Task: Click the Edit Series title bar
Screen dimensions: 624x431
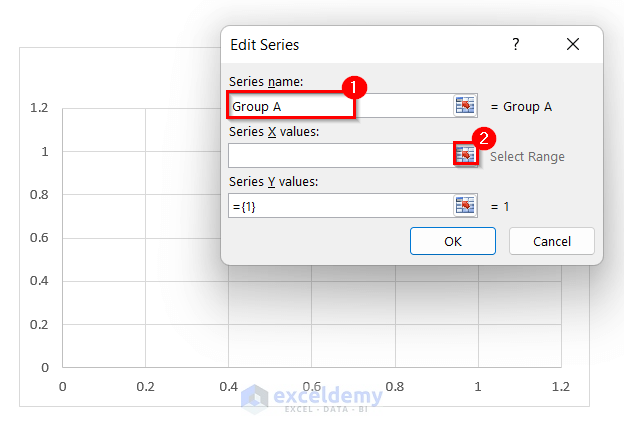Action: [360, 45]
